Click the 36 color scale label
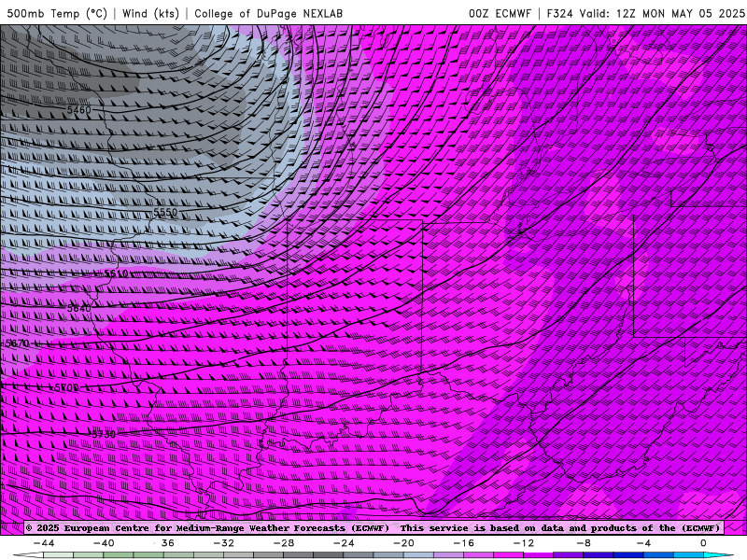747x560 pixels. (168, 543)
